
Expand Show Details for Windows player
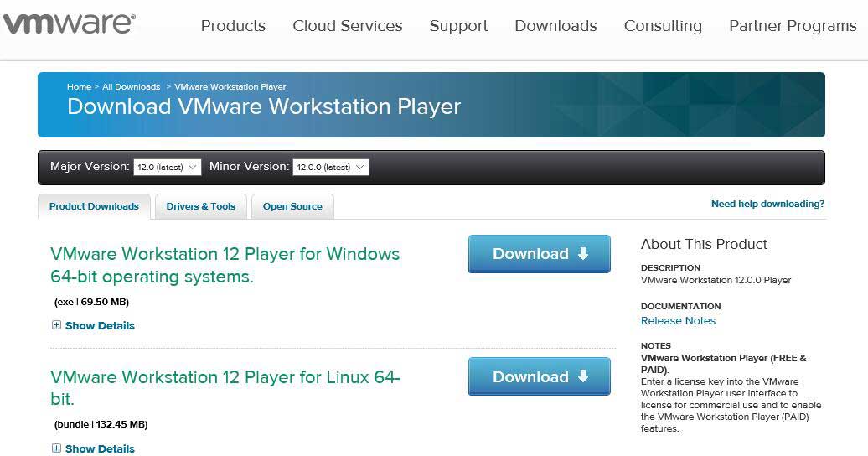click(x=100, y=325)
